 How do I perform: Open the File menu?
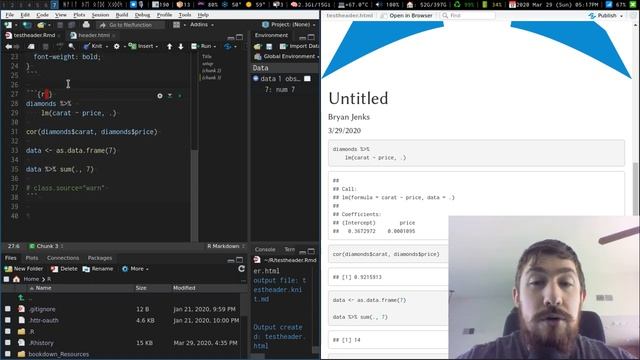pos(9,15)
